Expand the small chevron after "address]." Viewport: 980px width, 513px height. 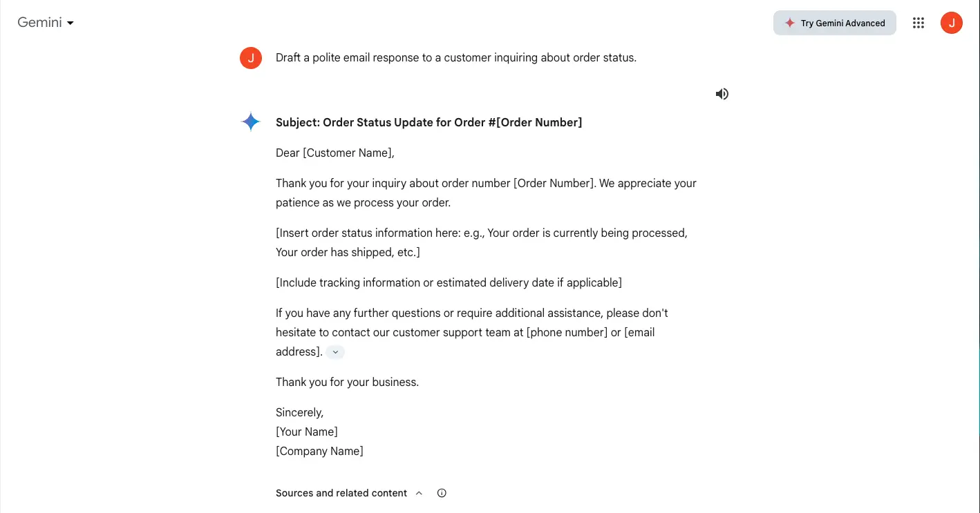coord(335,352)
